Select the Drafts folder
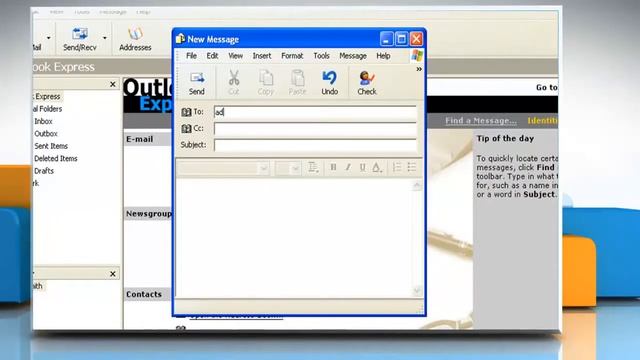This screenshot has width=640, height=360. click(44, 171)
